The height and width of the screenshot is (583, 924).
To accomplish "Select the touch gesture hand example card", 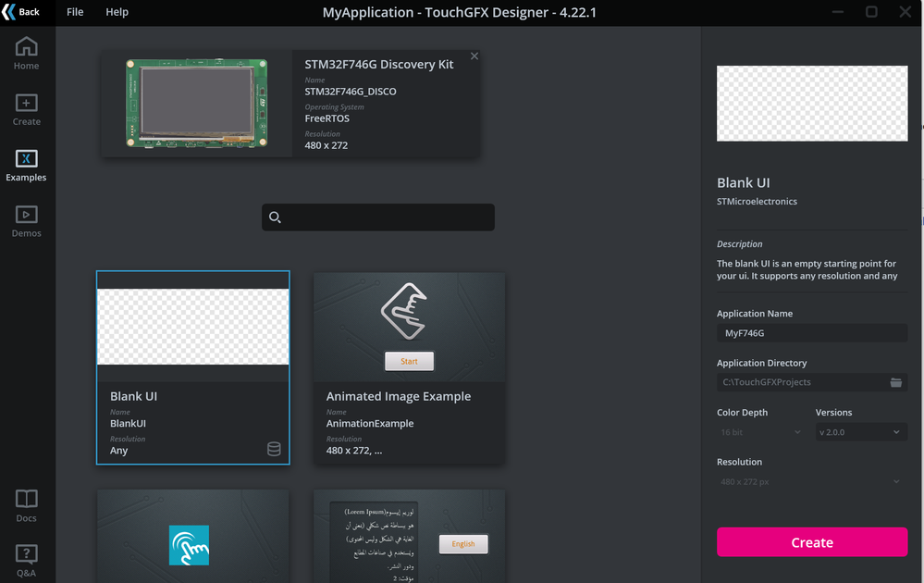I will point(193,536).
